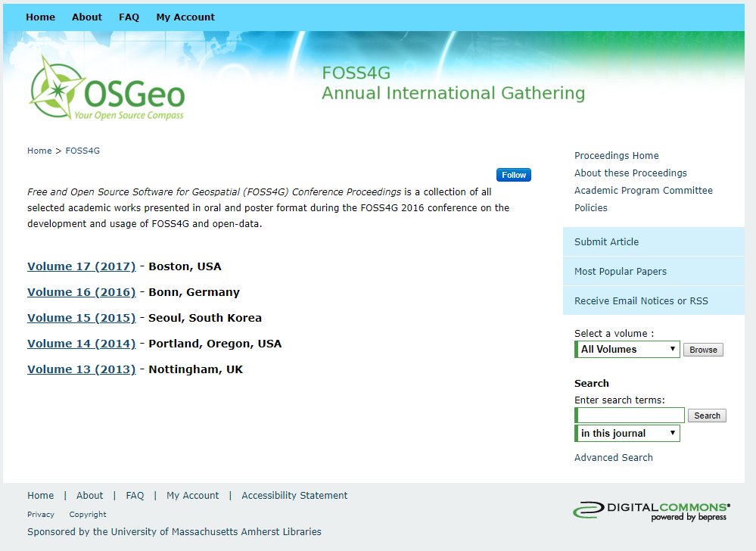Image resolution: width=756 pixels, height=551 pixels.
Task: Click the 'Enter search terms:' label
Action: [620, 400]
